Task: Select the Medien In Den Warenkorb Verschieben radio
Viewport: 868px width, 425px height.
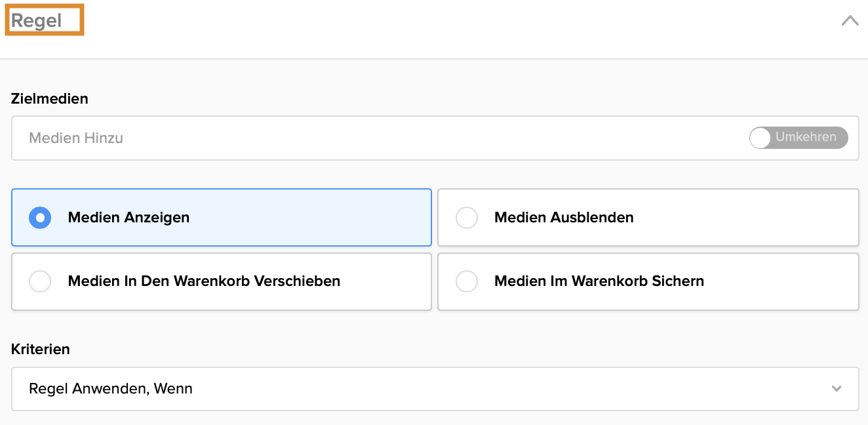Action: tap(40, 281)
